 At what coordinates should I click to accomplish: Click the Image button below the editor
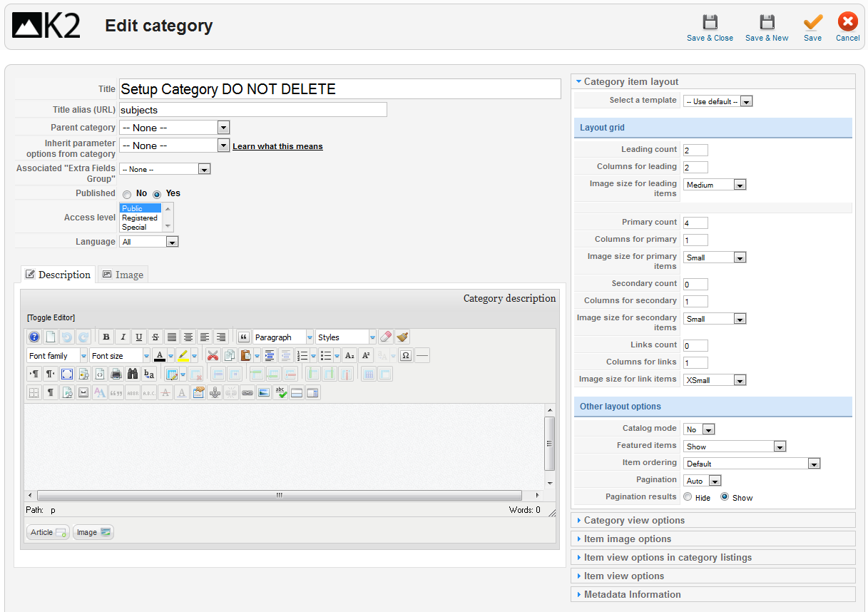click(93, 532)
